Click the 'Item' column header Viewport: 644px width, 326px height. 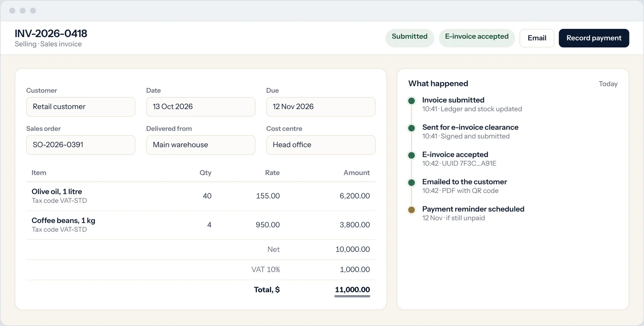39,173
